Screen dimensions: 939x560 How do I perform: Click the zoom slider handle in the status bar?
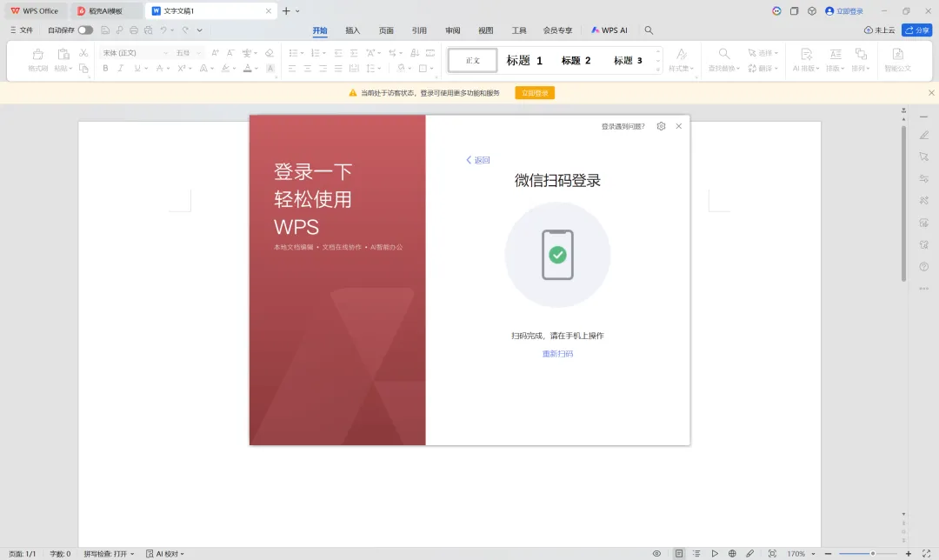(x=873, y=554)
